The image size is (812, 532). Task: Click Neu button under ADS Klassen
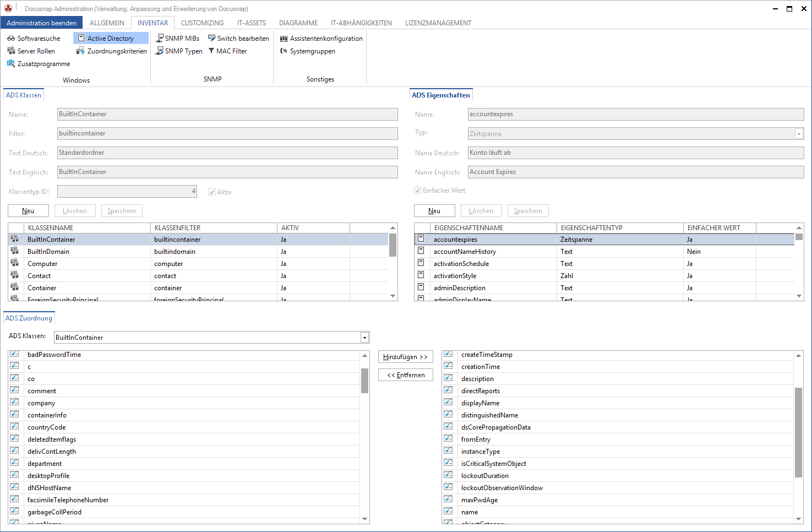click(x=28, y=211)
